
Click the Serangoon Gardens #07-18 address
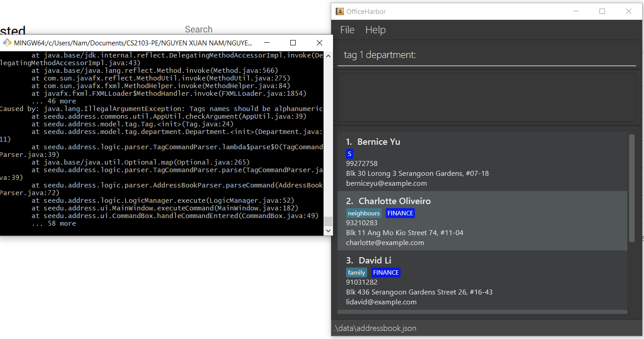417,173
